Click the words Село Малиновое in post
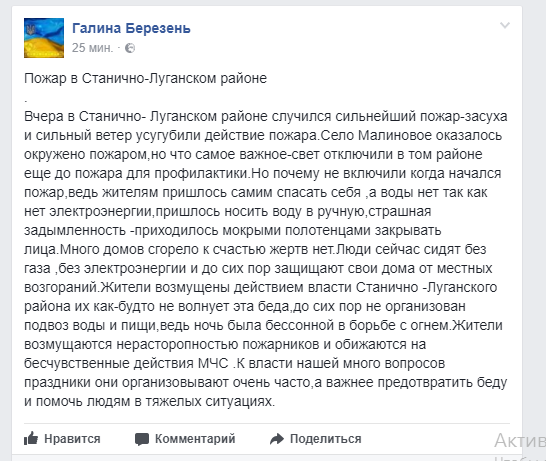The width and height of the screenshot is (546, 461). (376, 135)
